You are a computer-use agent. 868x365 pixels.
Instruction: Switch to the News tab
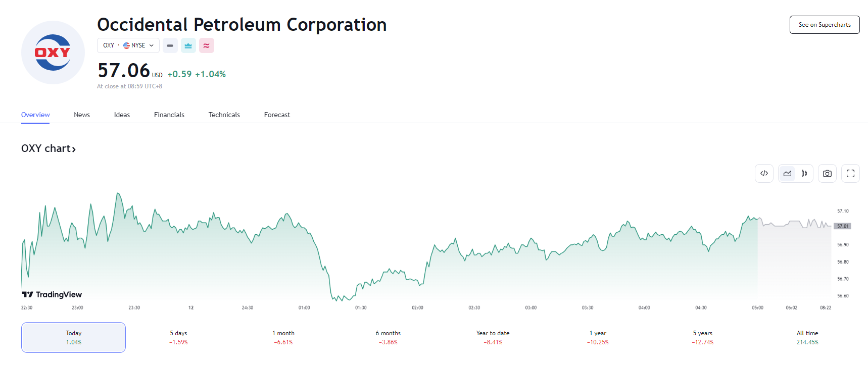pyautogui.click(x=82, y=115)
